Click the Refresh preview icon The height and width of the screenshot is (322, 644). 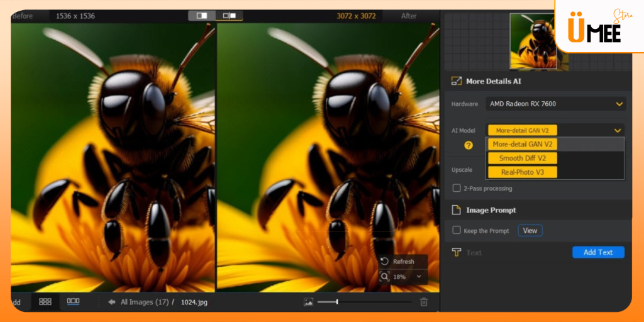385,262
